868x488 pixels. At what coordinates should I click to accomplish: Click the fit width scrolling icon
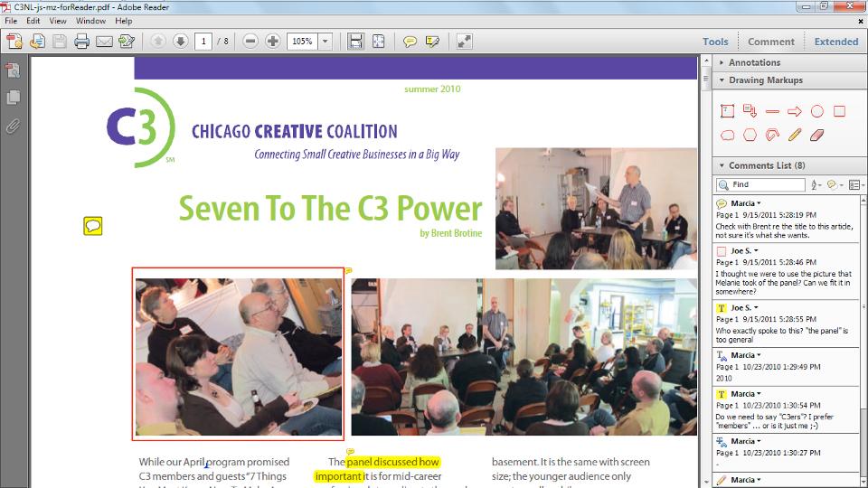click(x=354, y=41)
